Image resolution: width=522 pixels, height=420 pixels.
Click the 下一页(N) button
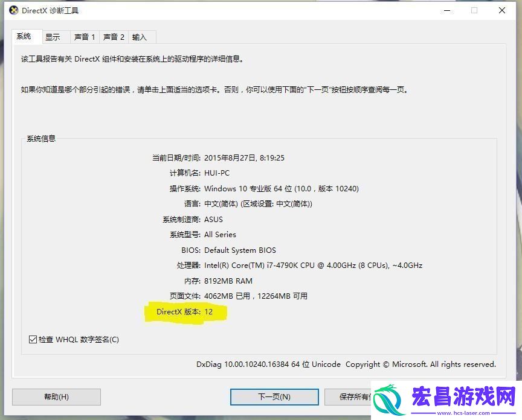[x=274, y=396]
